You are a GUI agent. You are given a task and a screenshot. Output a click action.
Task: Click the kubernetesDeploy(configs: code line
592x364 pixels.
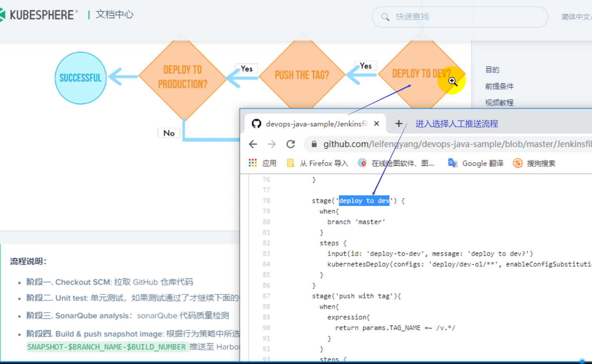459,264
